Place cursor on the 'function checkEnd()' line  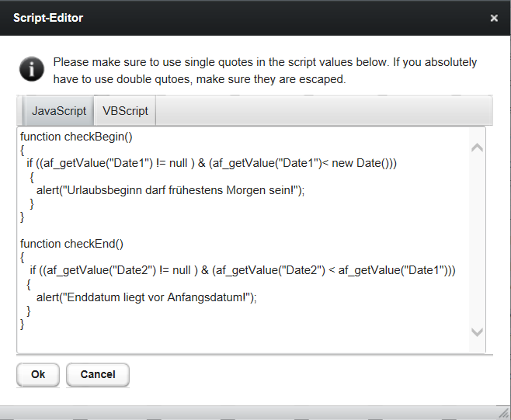pos(71,244)
